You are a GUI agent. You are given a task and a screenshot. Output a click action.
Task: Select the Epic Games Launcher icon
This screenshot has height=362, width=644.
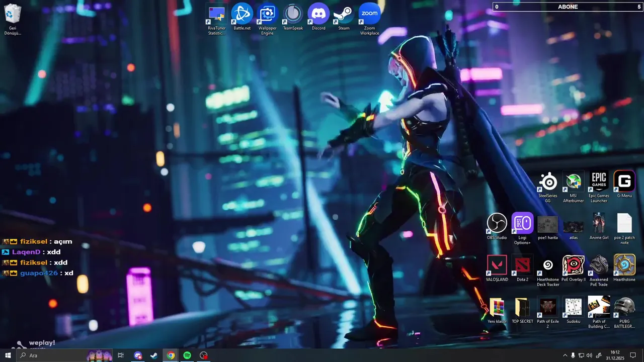point(599,187)
